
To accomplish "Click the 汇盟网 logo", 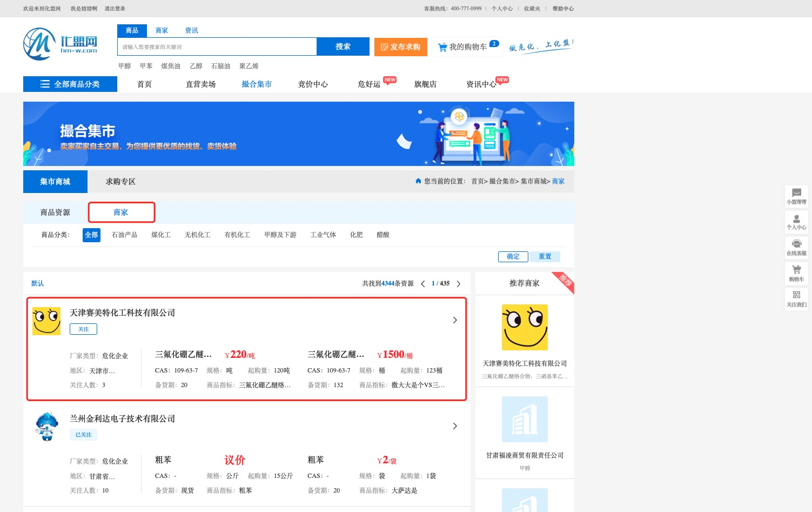I will (x=61, y=44).
